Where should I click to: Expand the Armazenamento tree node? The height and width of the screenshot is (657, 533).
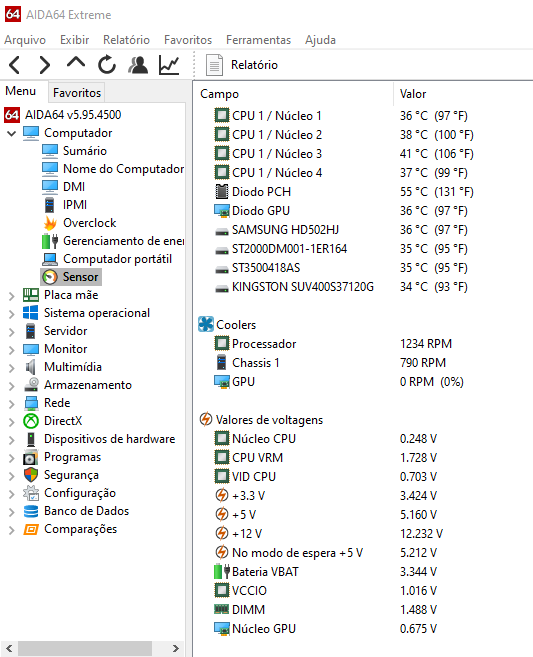11,386
